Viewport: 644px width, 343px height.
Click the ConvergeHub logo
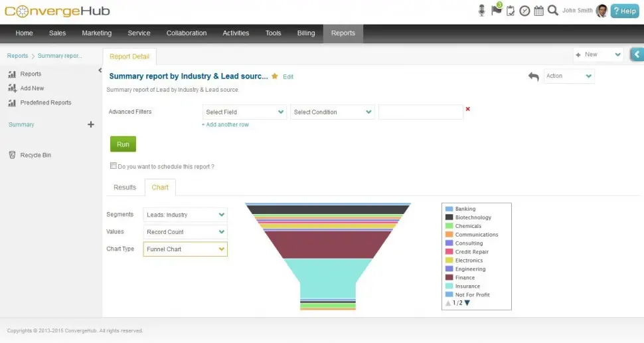coord(57,11)
